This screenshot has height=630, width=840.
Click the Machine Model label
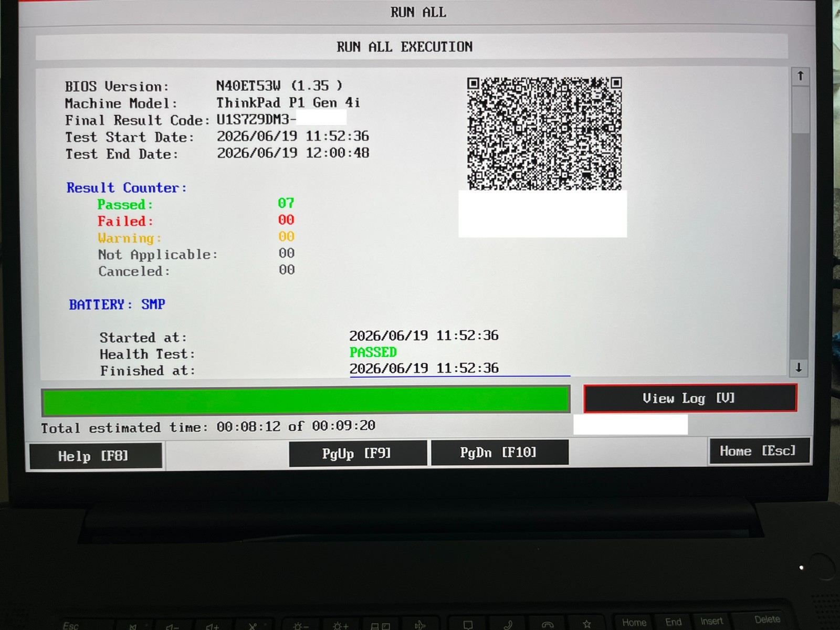tap(121, 103)
